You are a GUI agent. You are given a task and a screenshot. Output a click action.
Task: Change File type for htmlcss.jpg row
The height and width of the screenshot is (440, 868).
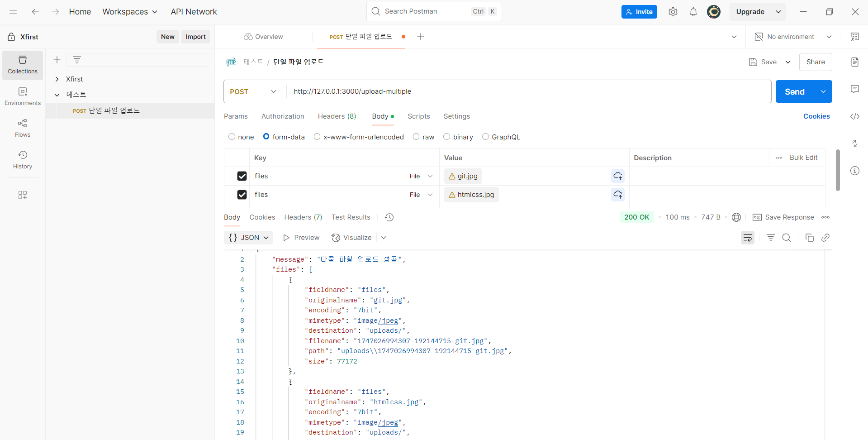(421, 195)
